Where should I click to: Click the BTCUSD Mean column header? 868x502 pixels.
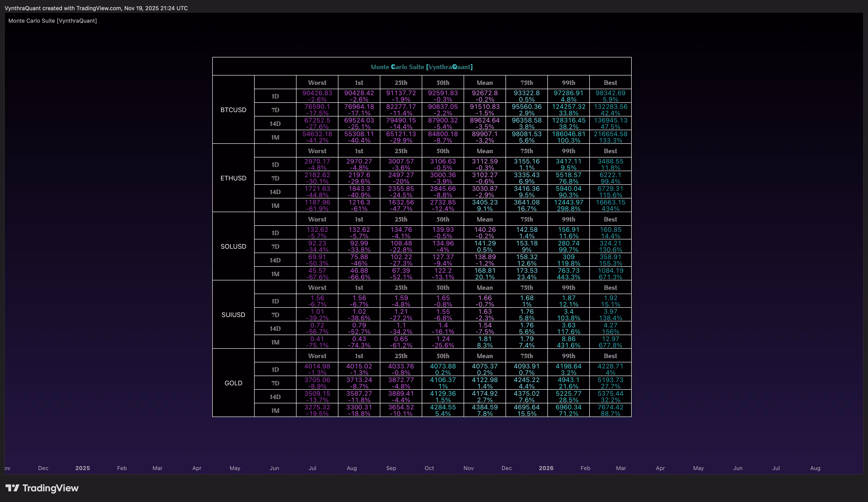[485, 83]
